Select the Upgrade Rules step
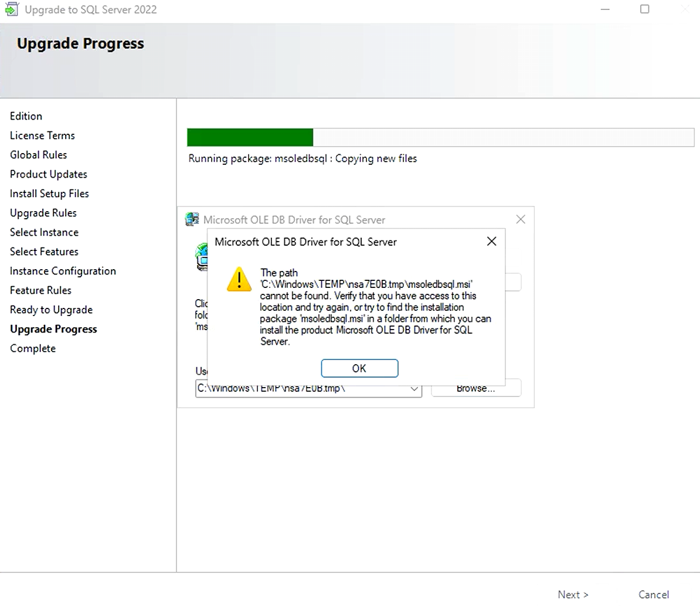The height and width of the screenshot is (614, 700). pos(43,213)
